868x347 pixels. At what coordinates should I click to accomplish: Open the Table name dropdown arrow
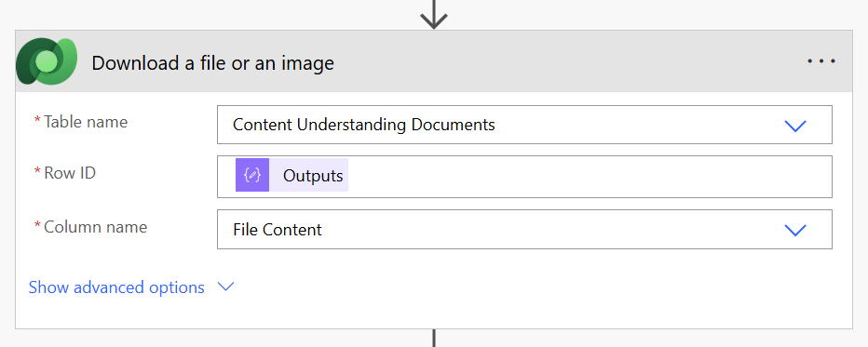[x=795, y=126]
